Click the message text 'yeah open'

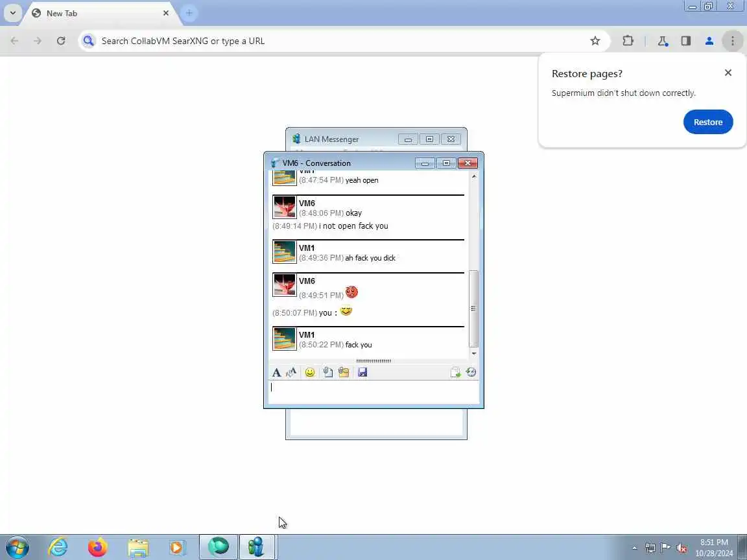[362, 180]
